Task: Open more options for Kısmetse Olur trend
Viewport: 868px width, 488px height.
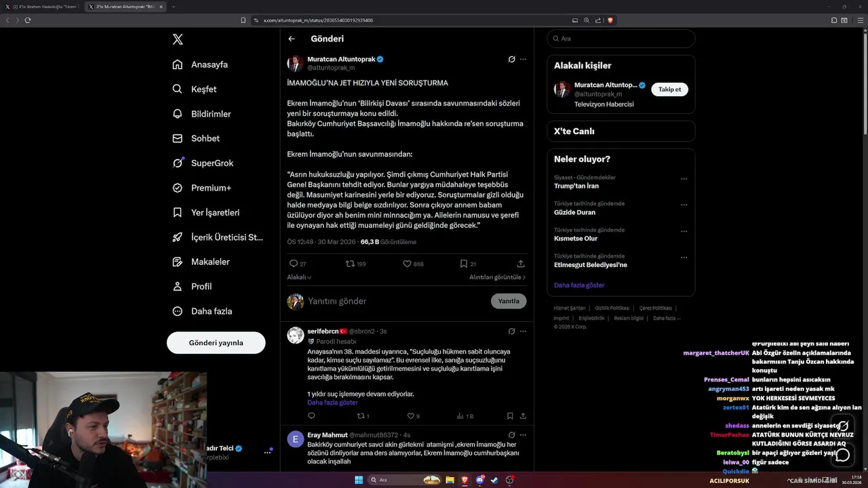Action: (x=684, y=231)
